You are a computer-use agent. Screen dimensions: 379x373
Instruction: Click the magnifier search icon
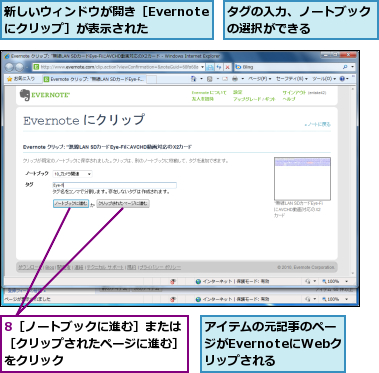(x=345, y=67)
